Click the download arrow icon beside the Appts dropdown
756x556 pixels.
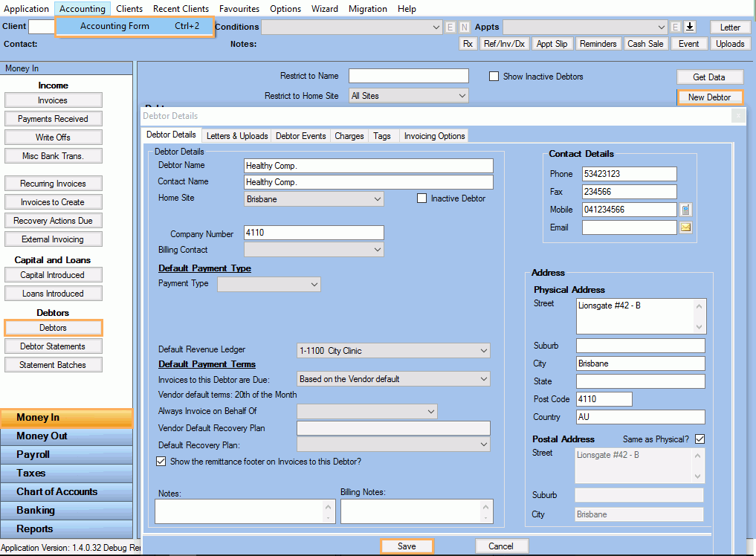690,26
